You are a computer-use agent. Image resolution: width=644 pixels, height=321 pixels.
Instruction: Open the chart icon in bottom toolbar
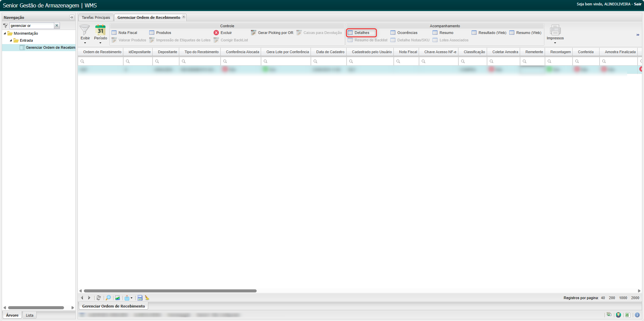click(118, 298)
